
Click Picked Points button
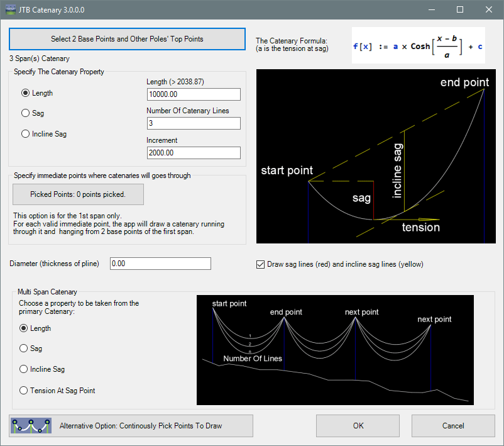(78, 194)
